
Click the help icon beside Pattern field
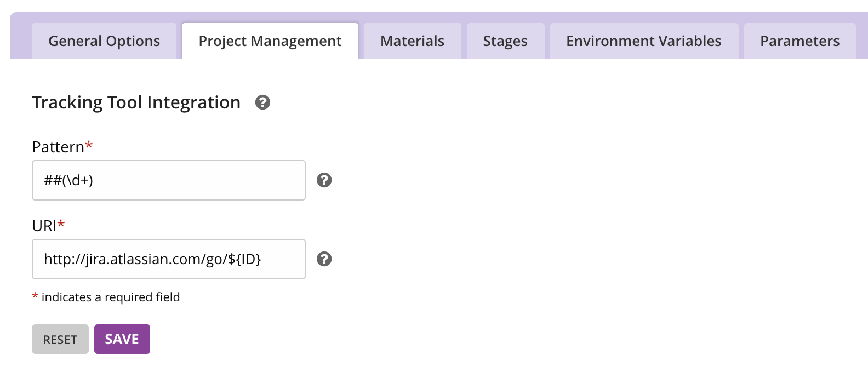click(324, 180)
